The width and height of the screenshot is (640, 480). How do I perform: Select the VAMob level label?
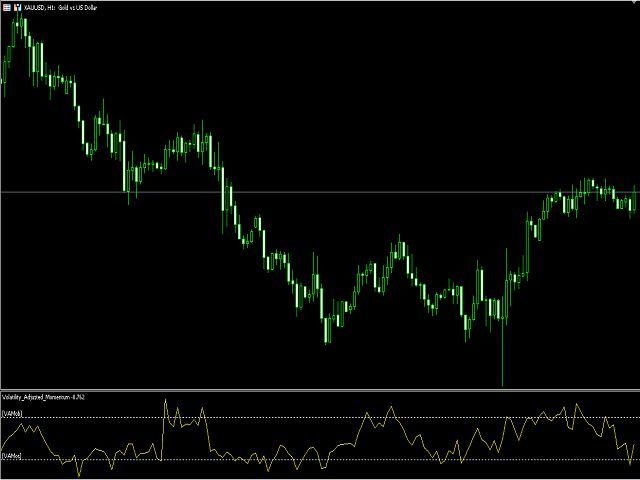[12, 412]
